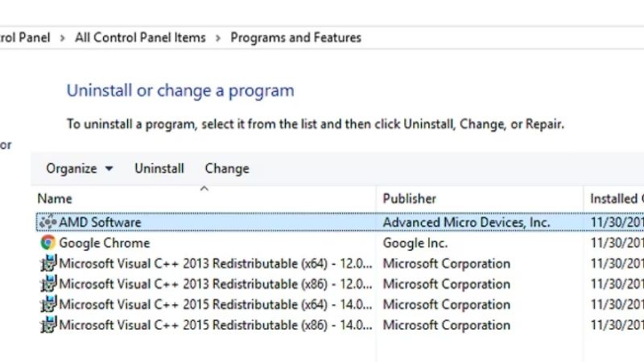Image resolution: width=644 pixels, height=362 pixels.
Task: Click icon of Visual C++ 2013 (x64)
Action: (48, 263)
